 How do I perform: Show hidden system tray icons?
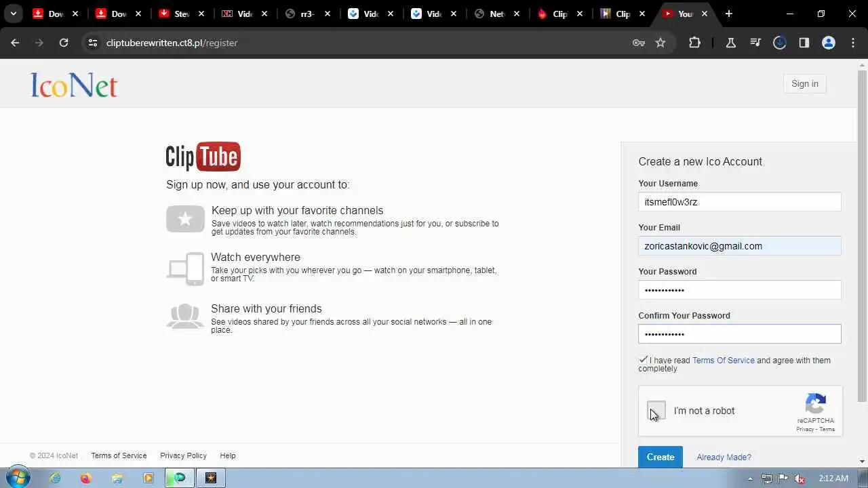click(x=750, y=478)
